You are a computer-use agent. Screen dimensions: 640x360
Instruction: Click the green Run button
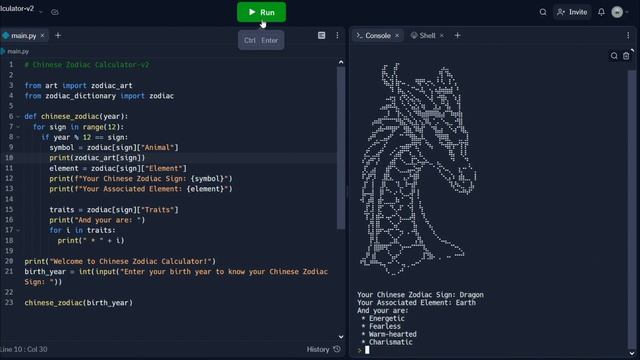(261, 12)
